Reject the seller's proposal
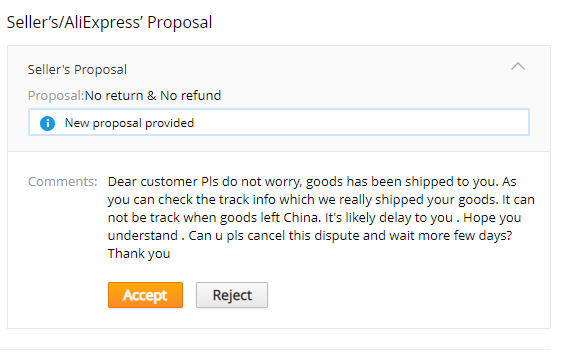This screenshot has width=573, height=364. [x=232, y=295]
